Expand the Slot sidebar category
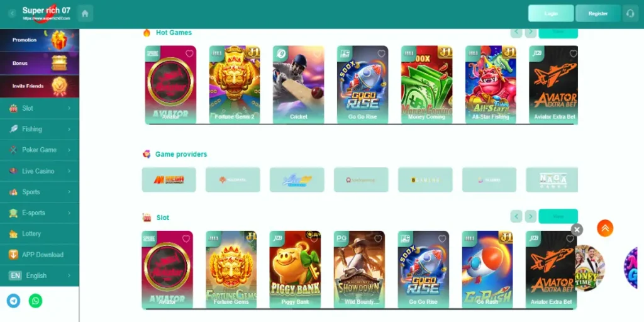The width and height of the screenshot is (644, 322). coord(40,108)
